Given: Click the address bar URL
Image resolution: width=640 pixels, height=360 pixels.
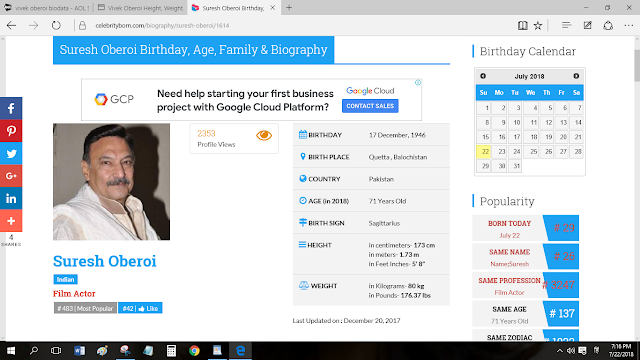Looking at the screenshot, I should (162, 25).
